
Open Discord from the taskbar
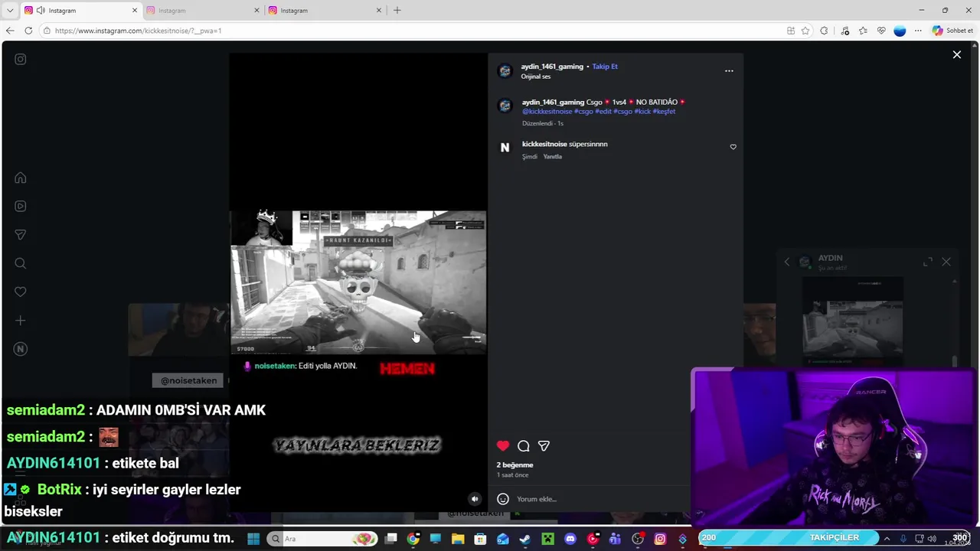pyautogui.click(x=570, y=539)
